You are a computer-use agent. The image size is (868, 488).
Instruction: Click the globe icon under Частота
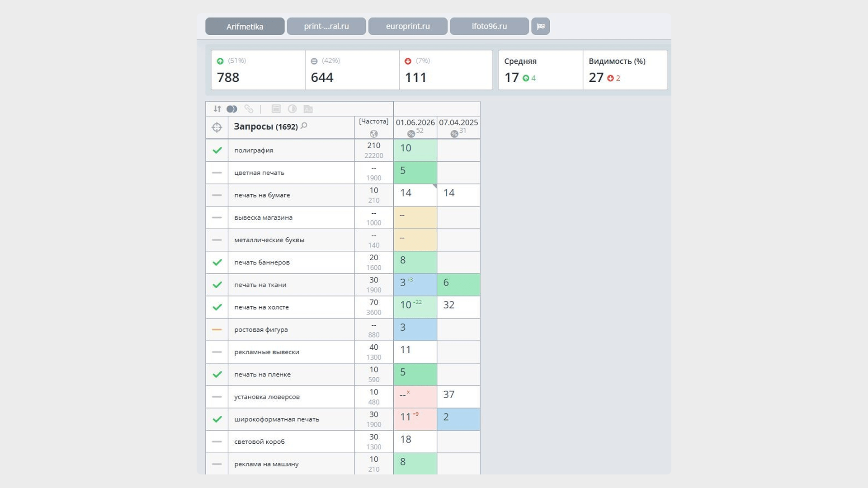pos(373,134)
